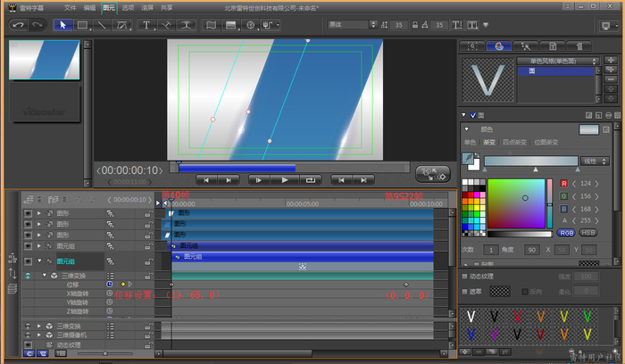The height and width of the screenshot is (364, 625).
Task: Collapse the 三维变换 row under 图元组
Action: (42, 276)
